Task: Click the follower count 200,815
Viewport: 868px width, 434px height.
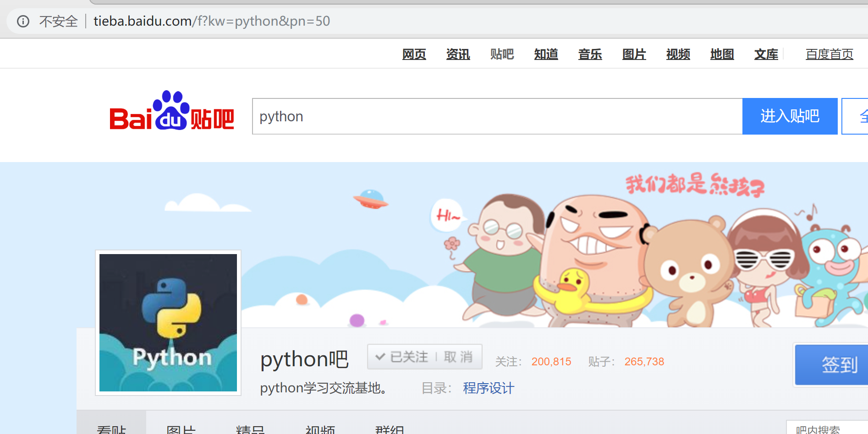Action: point(551,362)
